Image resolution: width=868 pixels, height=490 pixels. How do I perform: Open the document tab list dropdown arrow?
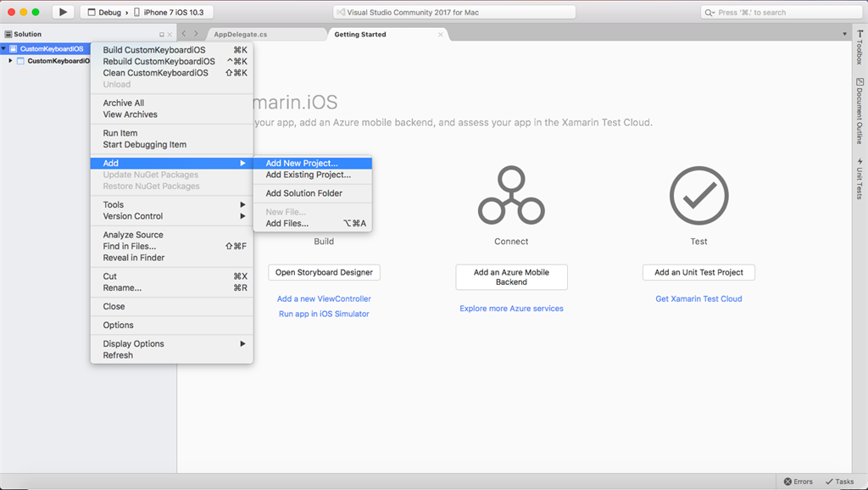click(x=845, y=34)
